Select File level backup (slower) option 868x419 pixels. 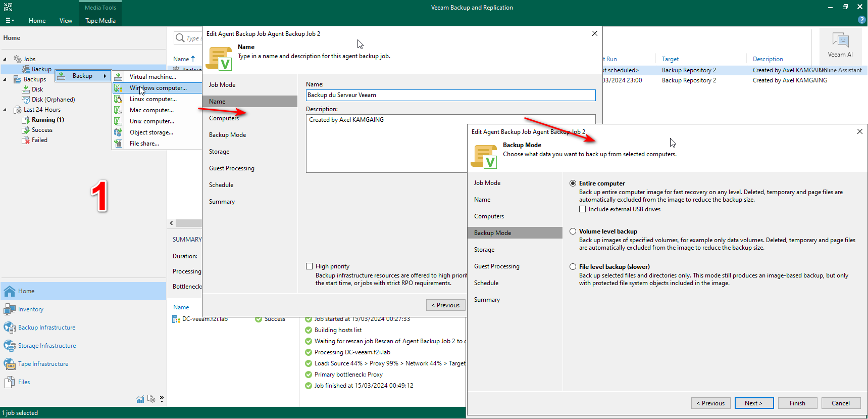pos(573,267)
